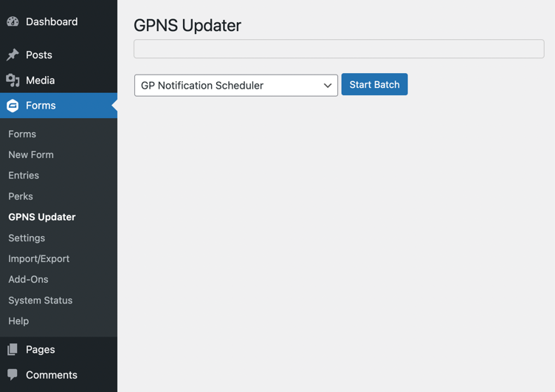Click the Posts pushpin icon

13,55
